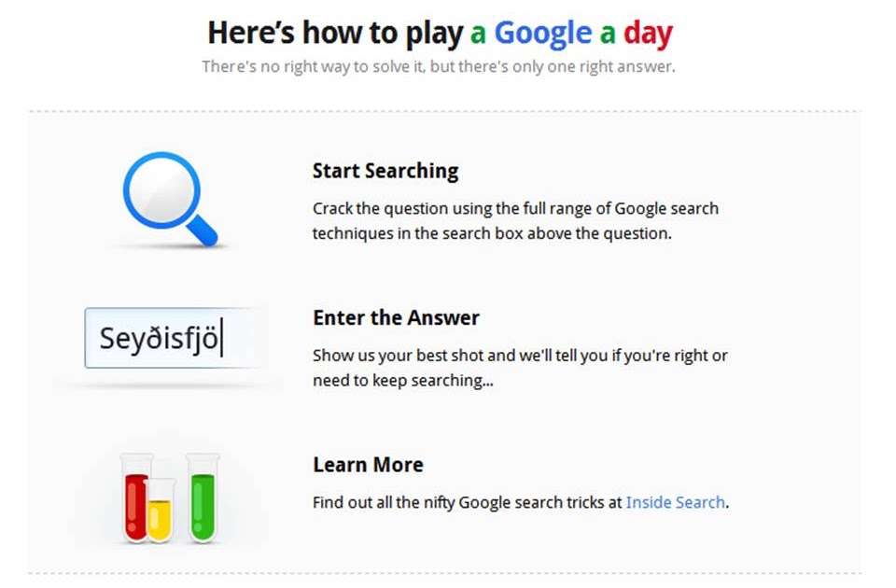Click the Start Searching heading

coord(385,171)
